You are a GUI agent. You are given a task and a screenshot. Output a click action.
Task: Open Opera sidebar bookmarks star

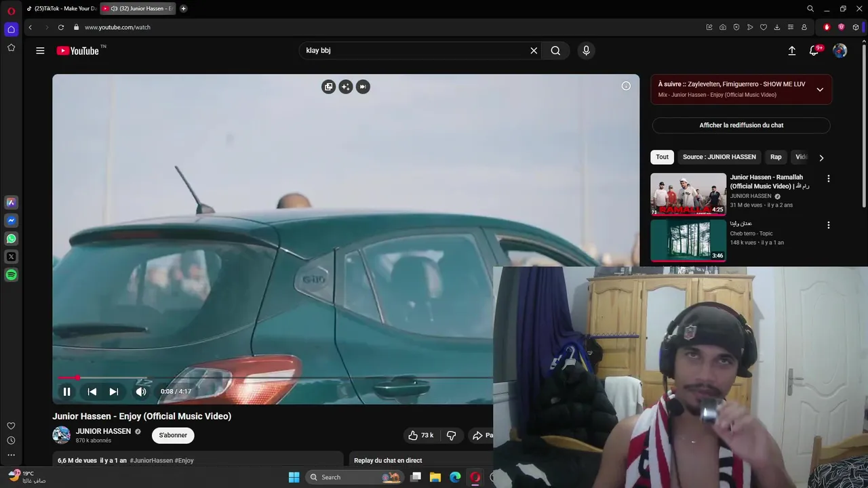pos(11,47)
